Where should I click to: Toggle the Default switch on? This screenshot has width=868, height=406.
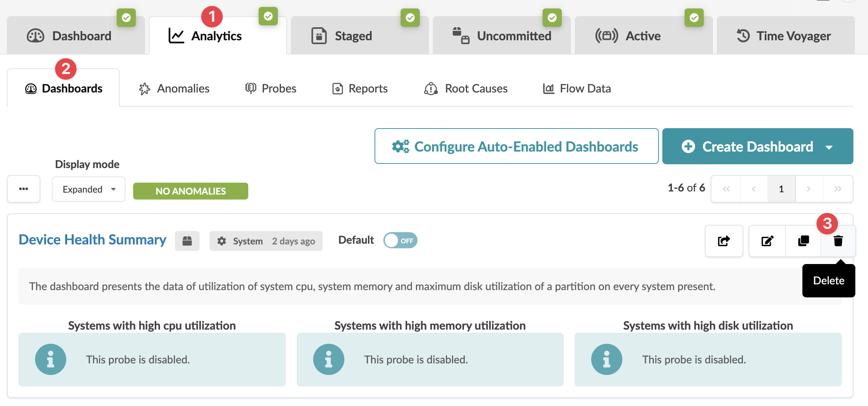[x=400, y=241]
